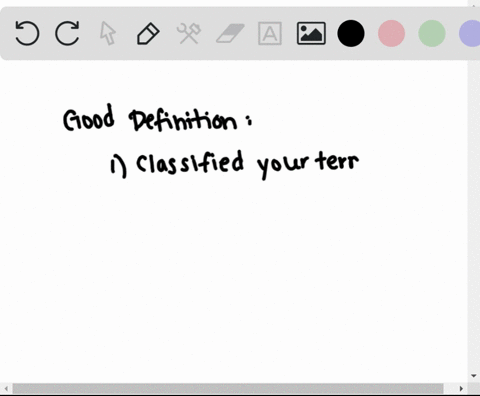This screenshot has width=480, height=396.
Task: Click the horizontal scrollbar right arrow
Action: tap(461, 389)
